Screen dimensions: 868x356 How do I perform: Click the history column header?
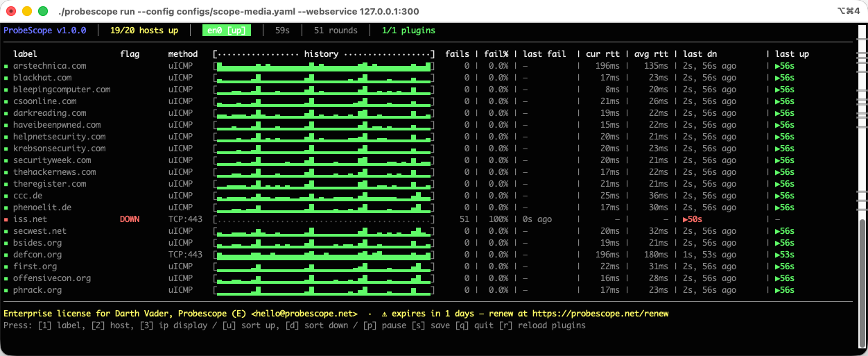coord(322,54)
